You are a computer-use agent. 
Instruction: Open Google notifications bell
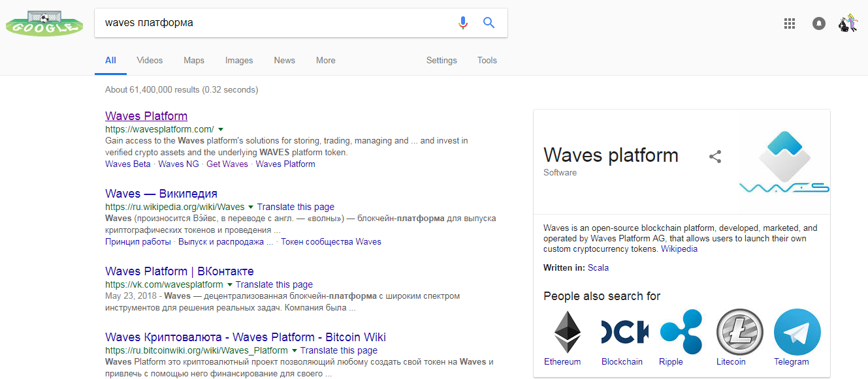(x=819, y=23)
